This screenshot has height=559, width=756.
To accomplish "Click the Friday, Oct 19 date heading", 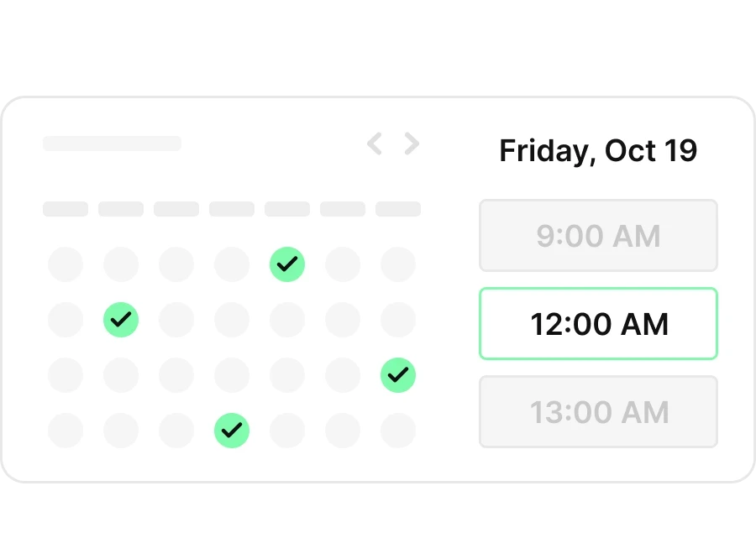I will tap(598, 150).
